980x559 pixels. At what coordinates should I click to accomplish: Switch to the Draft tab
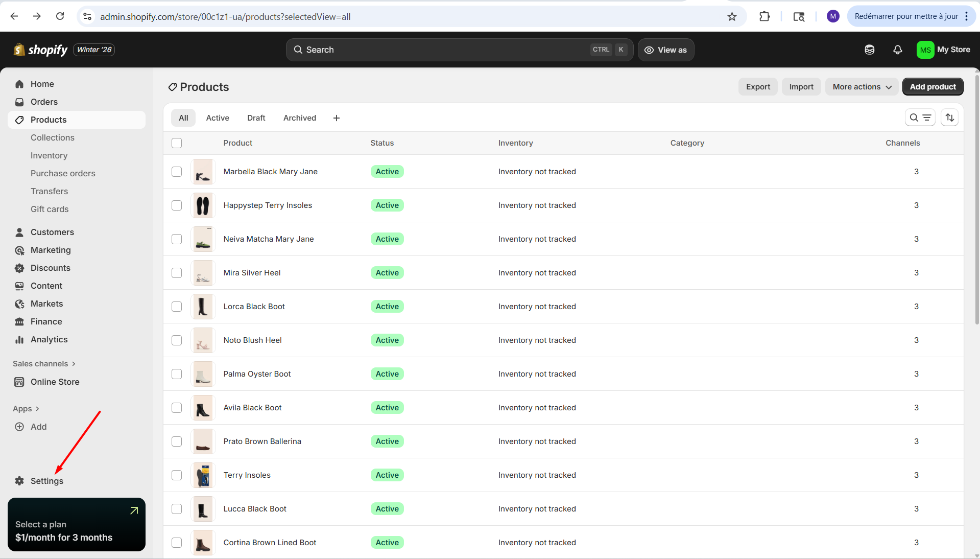point(256,118)
